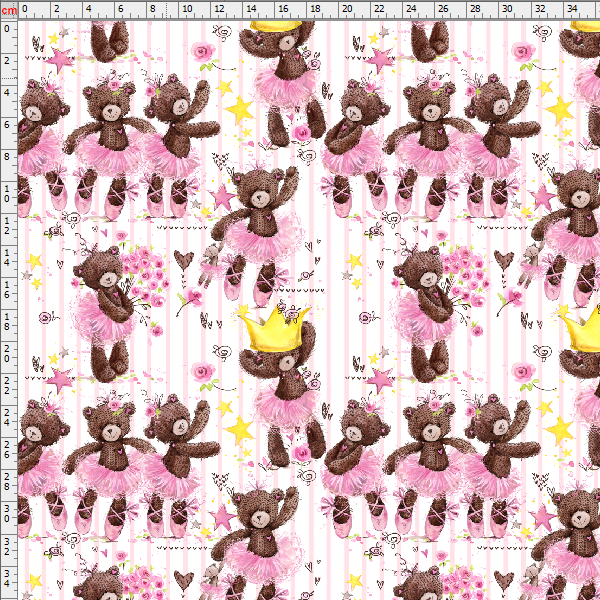The image size is (600, 600).
Task: Click the 20 mark on the horizontal ruler
Action: pyautogui.click(x=347, y=8)
